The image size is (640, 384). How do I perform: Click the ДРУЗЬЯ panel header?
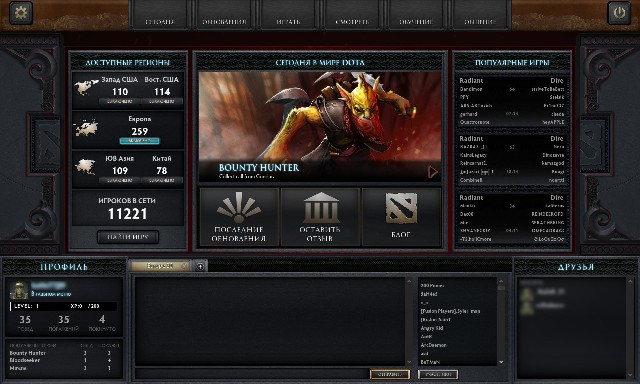click(576, 267)
